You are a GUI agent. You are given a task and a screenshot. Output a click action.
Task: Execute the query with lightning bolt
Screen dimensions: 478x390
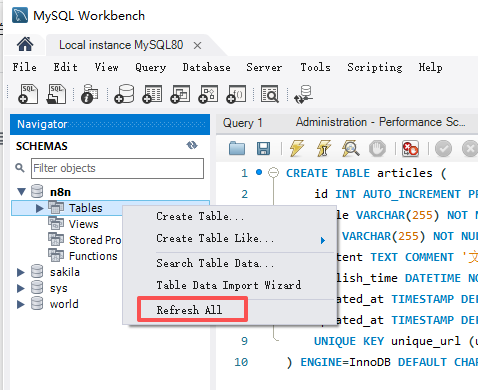pyautogui.click(x=297, y=148)
